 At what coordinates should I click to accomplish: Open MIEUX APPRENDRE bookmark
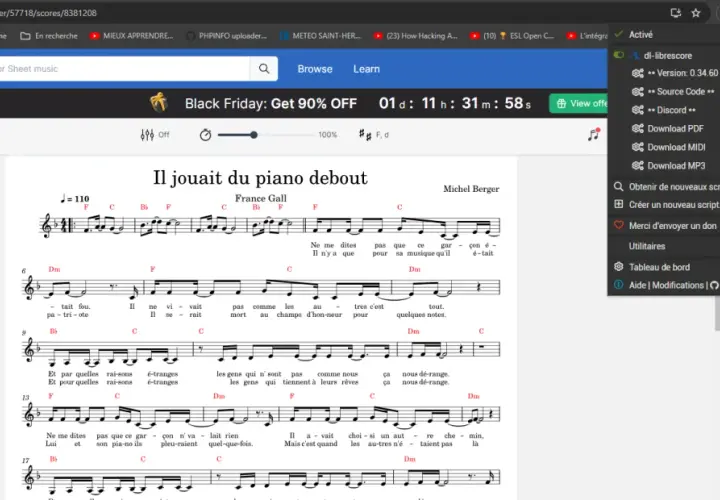[132, 36]
